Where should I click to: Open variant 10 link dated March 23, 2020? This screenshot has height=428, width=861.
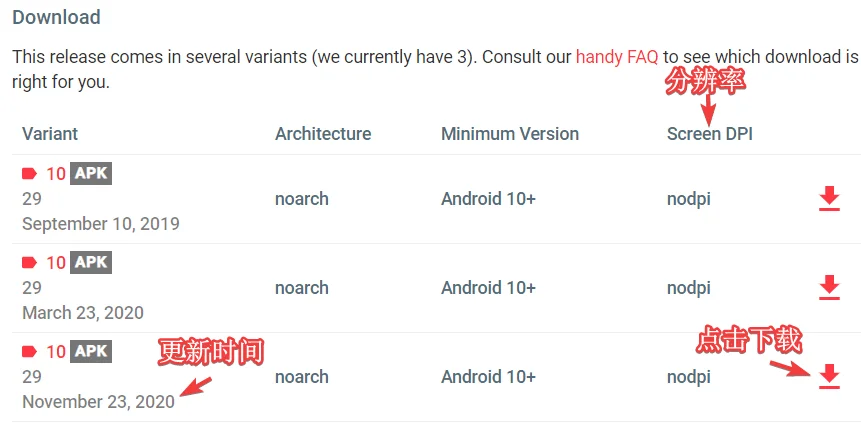56,263
